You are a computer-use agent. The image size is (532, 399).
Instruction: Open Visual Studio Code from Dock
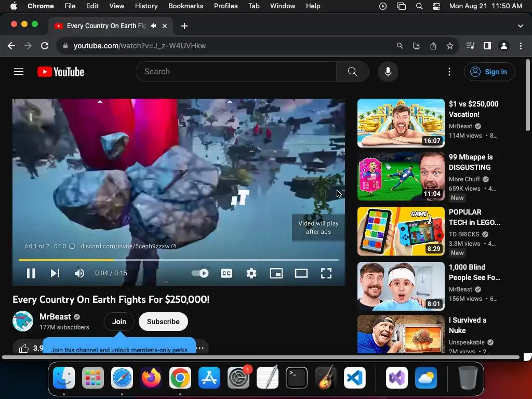(354, 378)
